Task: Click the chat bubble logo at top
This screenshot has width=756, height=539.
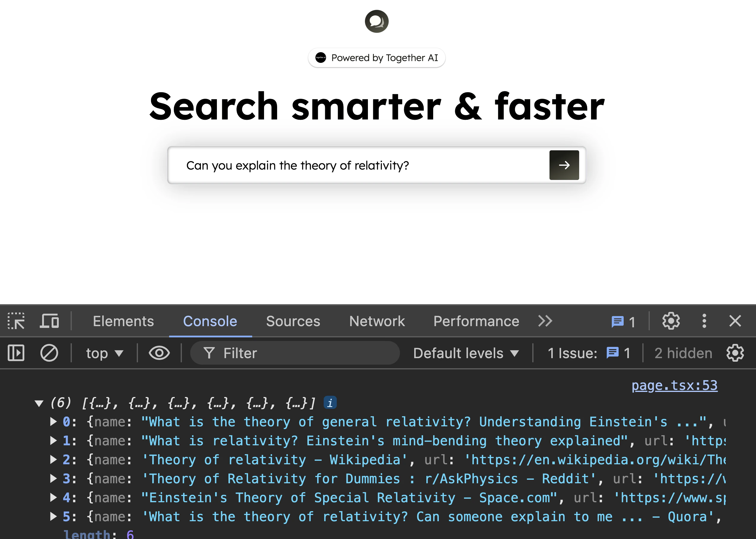Action: pos(376,22)
